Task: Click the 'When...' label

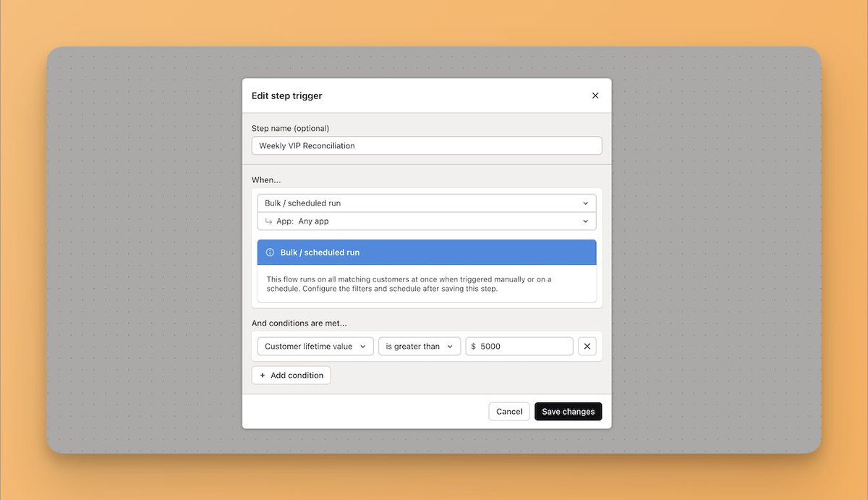Action: (266, 179)
